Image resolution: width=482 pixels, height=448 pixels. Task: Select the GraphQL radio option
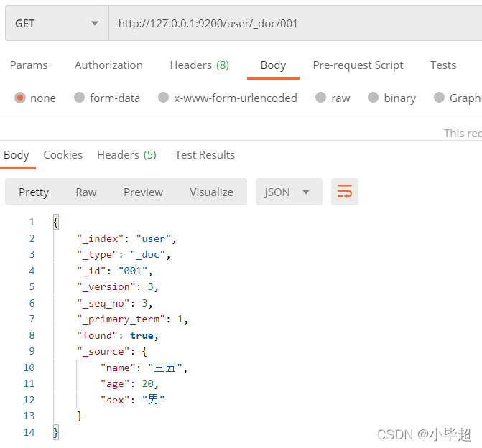coord(440,98)
